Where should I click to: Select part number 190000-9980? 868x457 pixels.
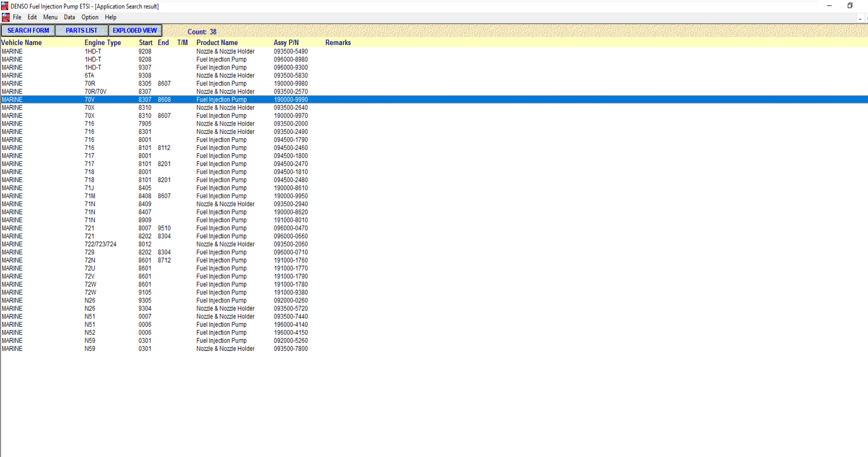click(291, 84)
